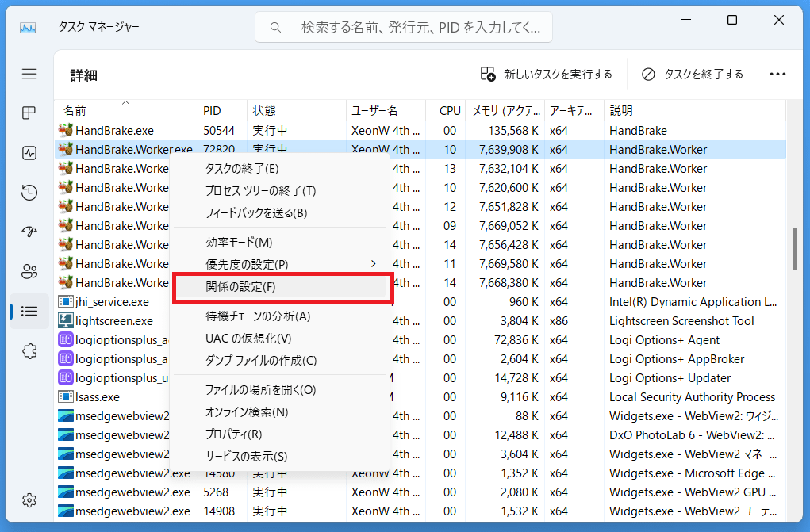
Task: Select the lsass.exe process name
Action: [x=98, y=397]
